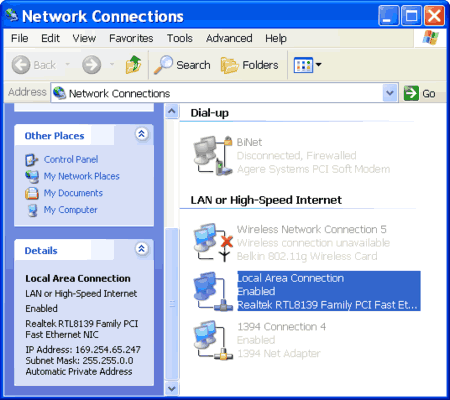Viewport: 450px width, 400px height.
Task: Open the Search toolbar button
Action: 182,65
